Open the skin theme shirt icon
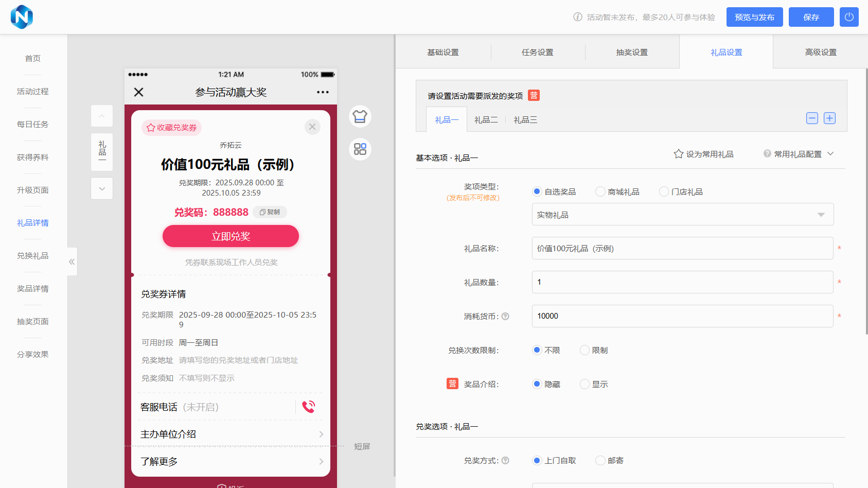This screenshot has width=868, height=488. click(x=360, y=116)
